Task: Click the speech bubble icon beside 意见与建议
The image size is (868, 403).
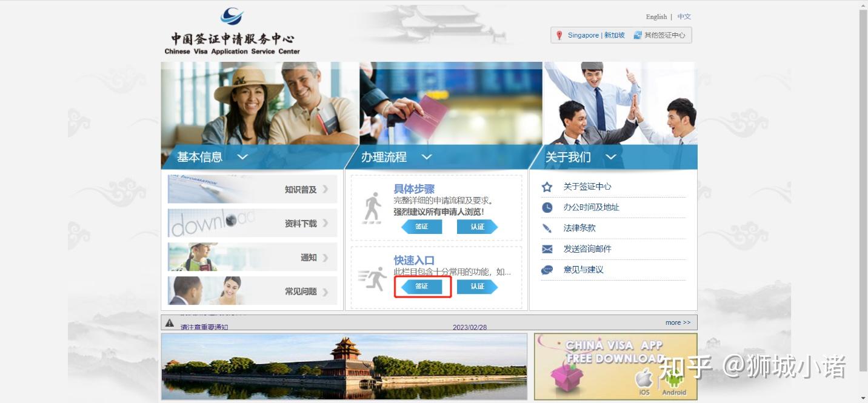Action: 547,270
